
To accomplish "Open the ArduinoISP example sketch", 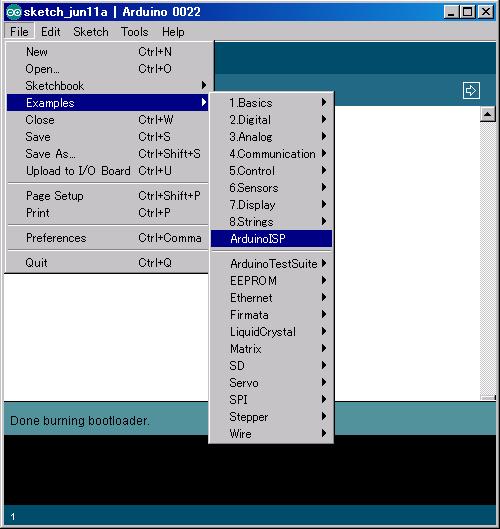I will tap(272, 239).
